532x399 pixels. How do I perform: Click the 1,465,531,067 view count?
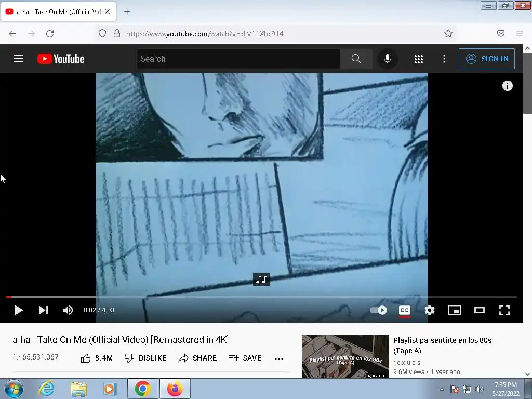point(36,357)
